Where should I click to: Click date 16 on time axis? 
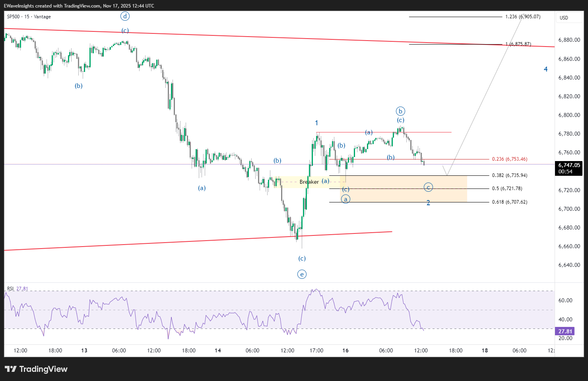[x=345, y=350]
